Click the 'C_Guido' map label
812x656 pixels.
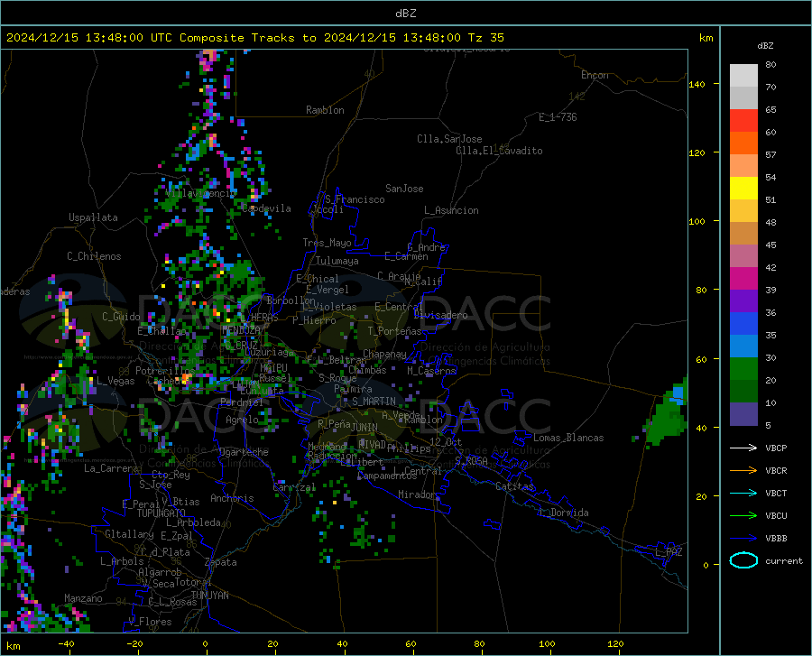coord(121,317)
